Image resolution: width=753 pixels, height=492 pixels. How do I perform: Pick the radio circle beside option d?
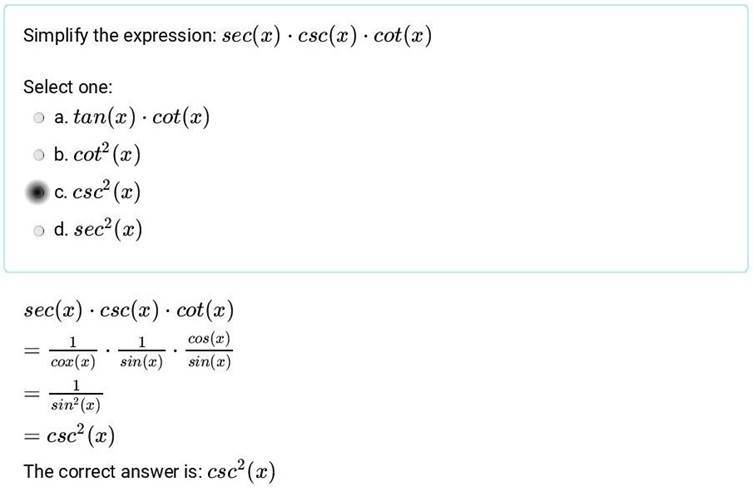(39, 231)
